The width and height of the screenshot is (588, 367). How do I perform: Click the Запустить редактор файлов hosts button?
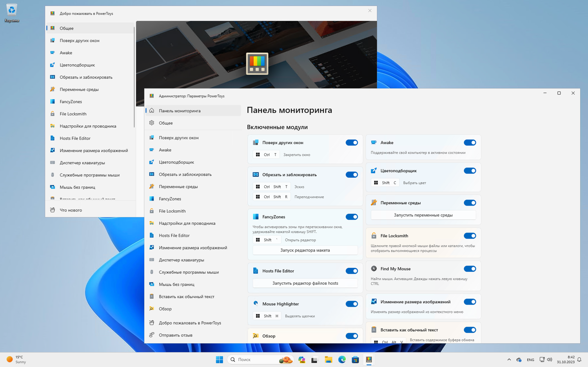[x=305, y=283]
